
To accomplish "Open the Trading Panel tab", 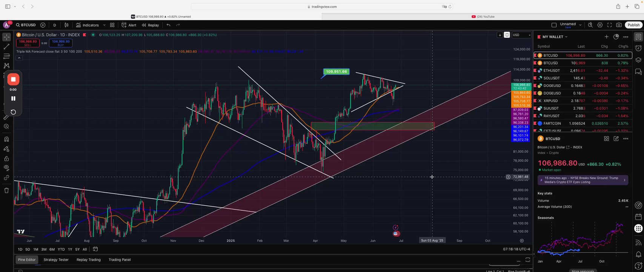I will [x=120, y=260].
